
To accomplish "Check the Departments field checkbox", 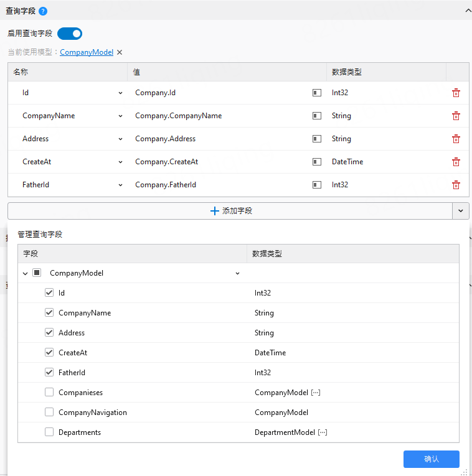I will tap(49, 432).
